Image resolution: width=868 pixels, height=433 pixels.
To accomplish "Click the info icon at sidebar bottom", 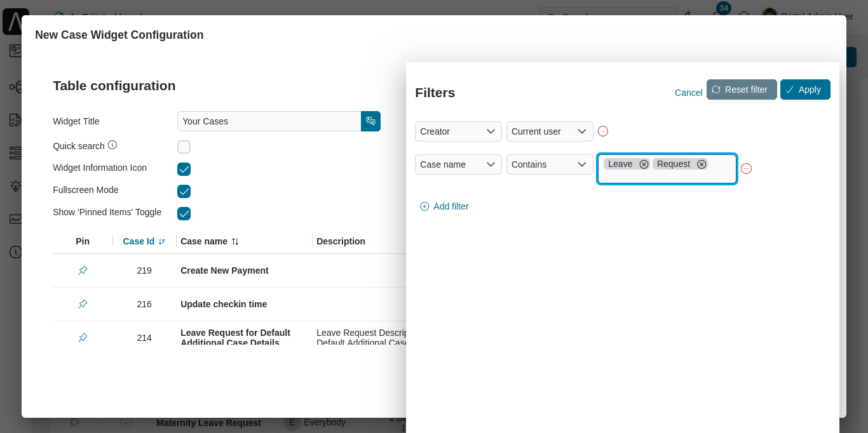I will coord(16,252).
